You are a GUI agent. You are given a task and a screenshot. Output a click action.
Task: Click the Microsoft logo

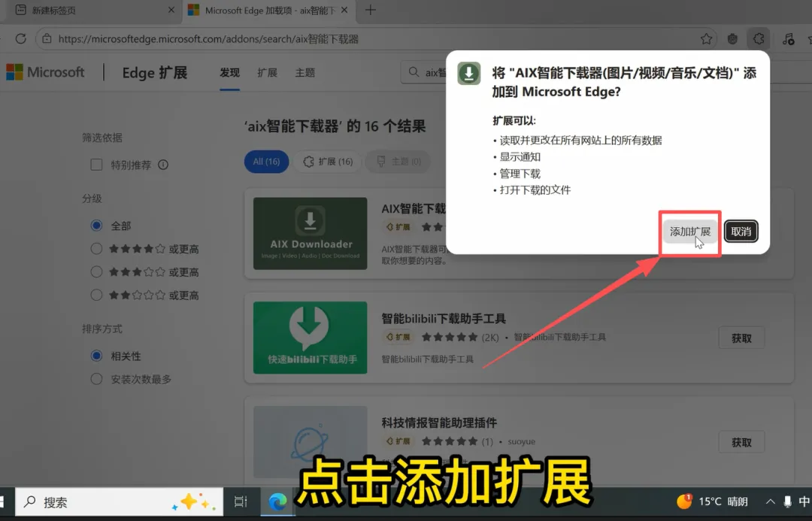(x=45, y=72)
